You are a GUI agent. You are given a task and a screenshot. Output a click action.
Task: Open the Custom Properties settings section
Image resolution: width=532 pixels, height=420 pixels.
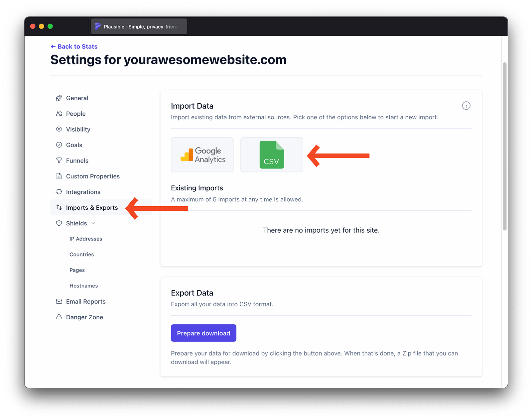(x=93, y=176)
